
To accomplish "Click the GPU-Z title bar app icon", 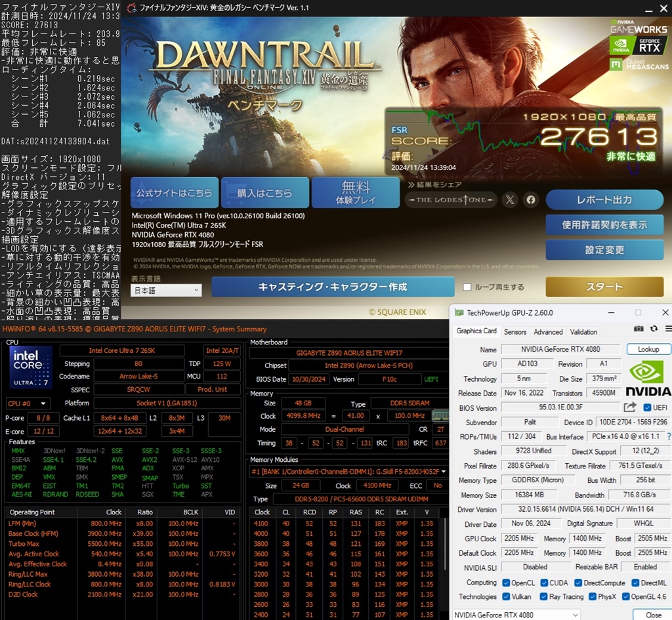I will [459, 313].
